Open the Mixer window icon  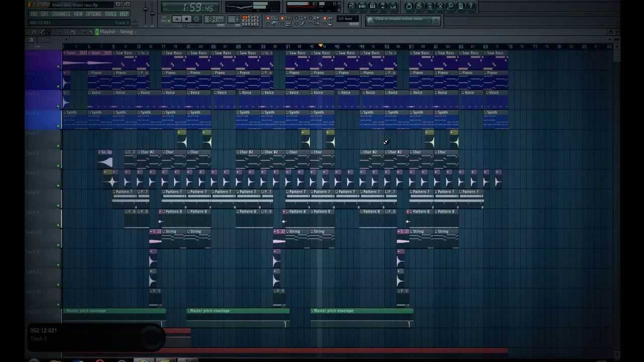coord(393,6)
